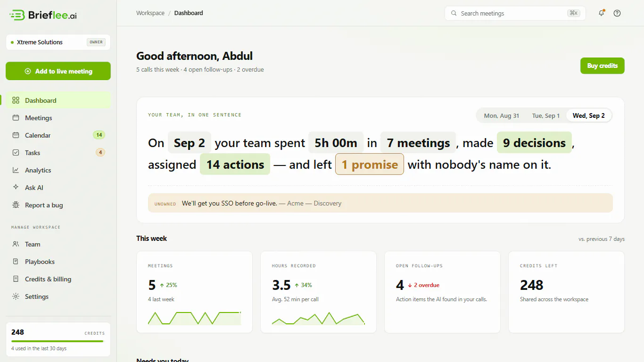644x362 pixels.
Task: Select the Wed, Sep 2 date toggle
Action: coord(588,115)
